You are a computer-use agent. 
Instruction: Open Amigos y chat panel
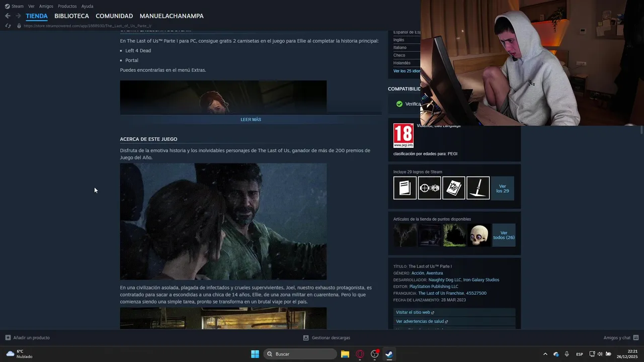tap(617, 338)
